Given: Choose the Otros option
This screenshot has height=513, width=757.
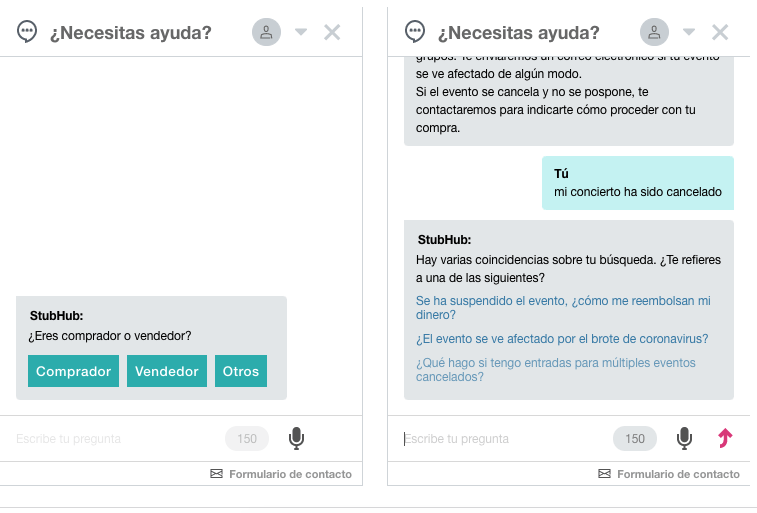Looking at the screenshot, I should (x=241, y=371).
